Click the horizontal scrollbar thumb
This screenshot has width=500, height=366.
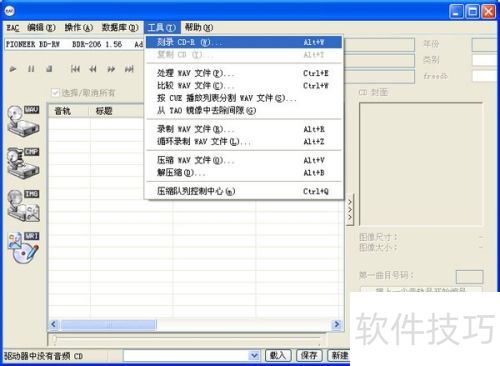(108, 324)
